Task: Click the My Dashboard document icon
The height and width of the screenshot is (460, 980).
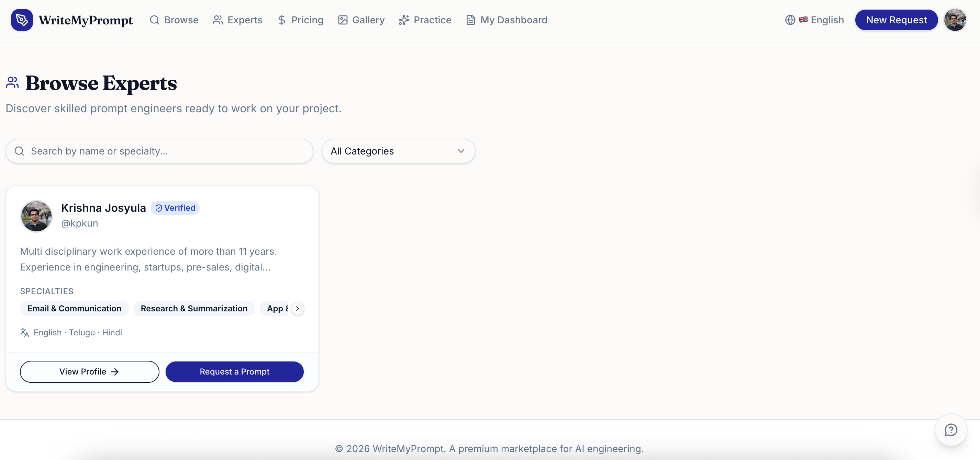Action: coord(471,20)
